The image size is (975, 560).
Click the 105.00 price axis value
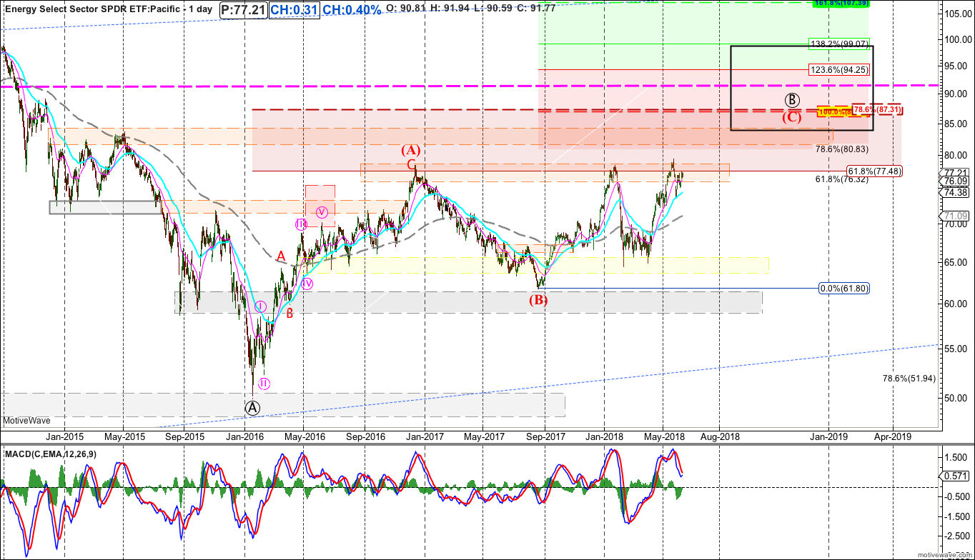958,14
